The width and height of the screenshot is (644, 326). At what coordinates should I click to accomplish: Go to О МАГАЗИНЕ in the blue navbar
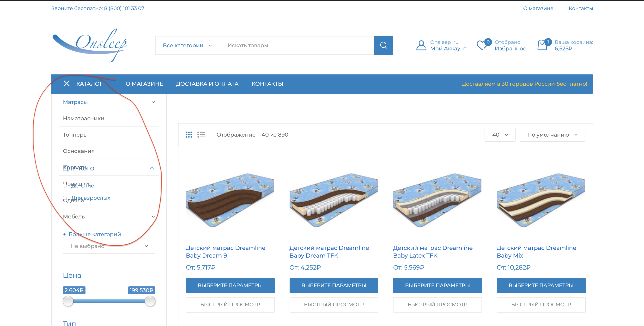point(144,84)
